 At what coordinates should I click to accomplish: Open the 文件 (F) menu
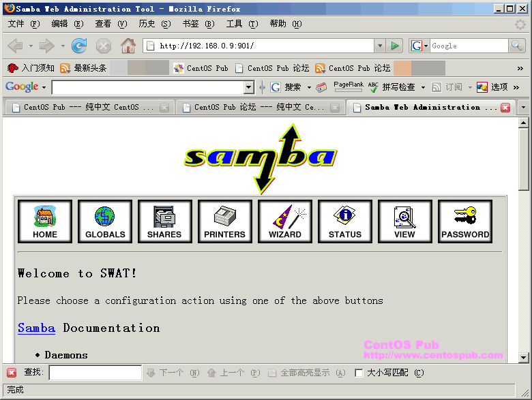pos(24,24)
